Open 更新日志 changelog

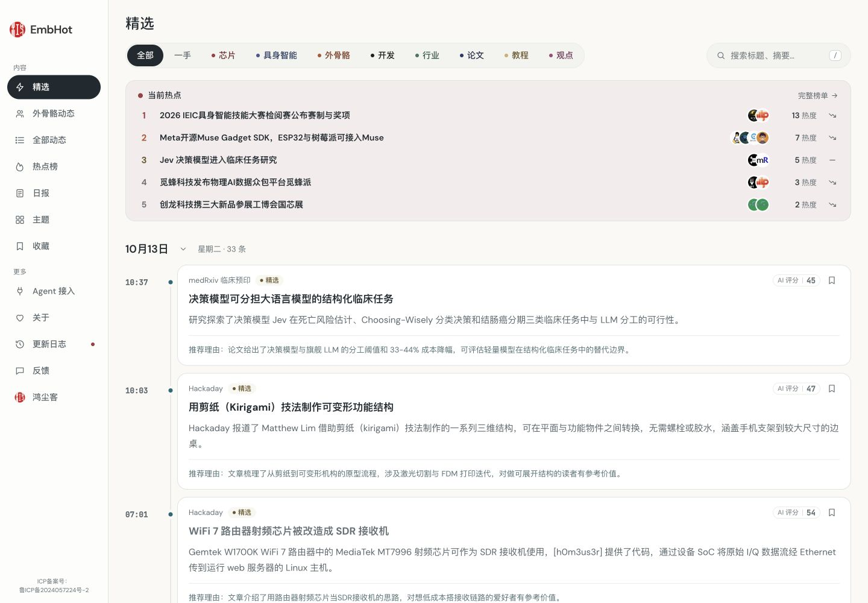pos(54,344)
